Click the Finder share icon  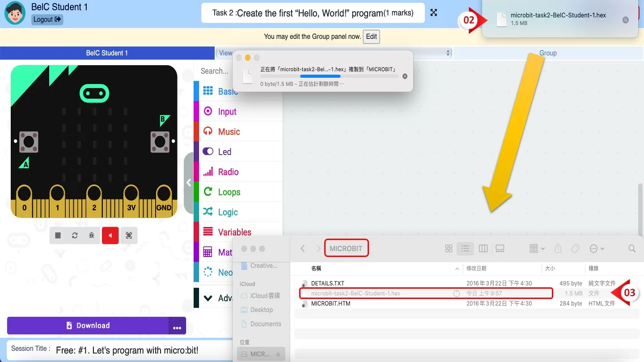[558, 248]
